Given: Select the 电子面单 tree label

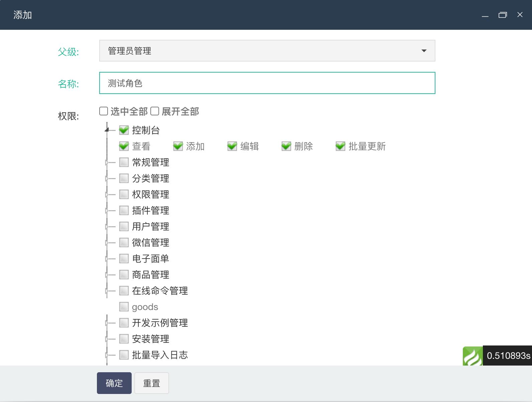Looking at the screenshot, I should [151, 259].
